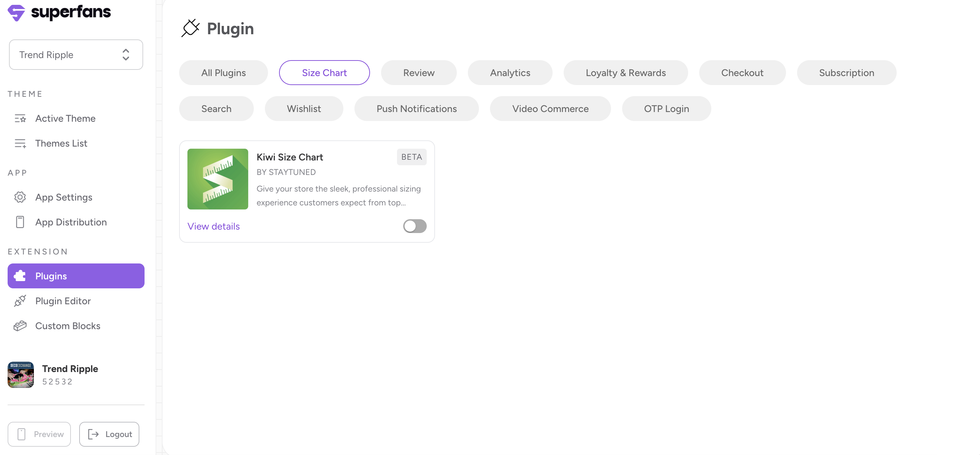Click the superfans logo icon

click(16, 13)
